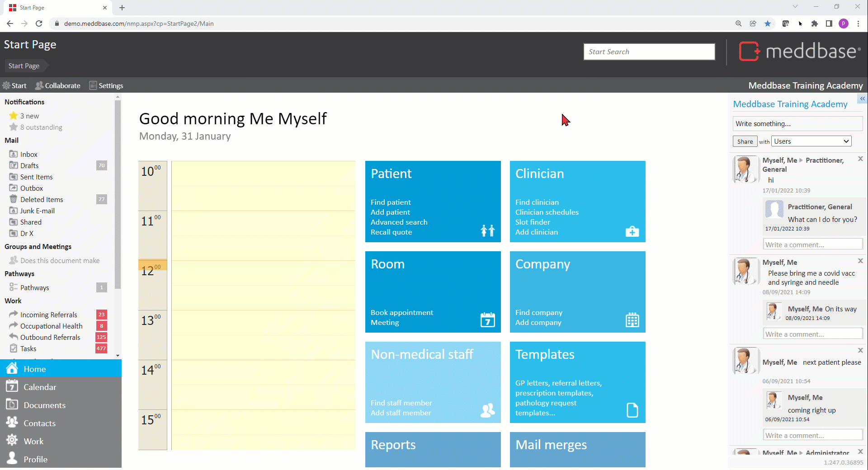Screen dimensions: 868x470
Task: Open the Slot finder link
Action: point(533,222)
